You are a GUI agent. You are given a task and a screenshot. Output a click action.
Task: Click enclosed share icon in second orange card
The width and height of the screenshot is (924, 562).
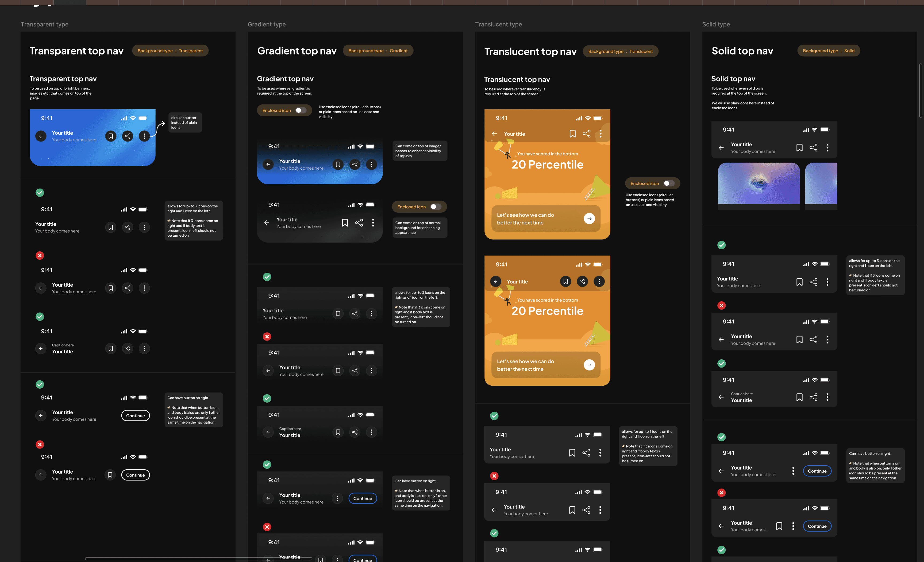[x=582, y=281]
